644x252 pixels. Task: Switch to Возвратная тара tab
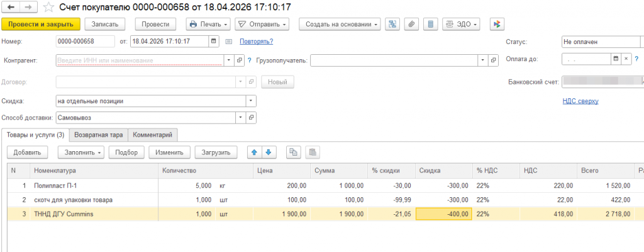pyautogui.click(x=99, y=135)
